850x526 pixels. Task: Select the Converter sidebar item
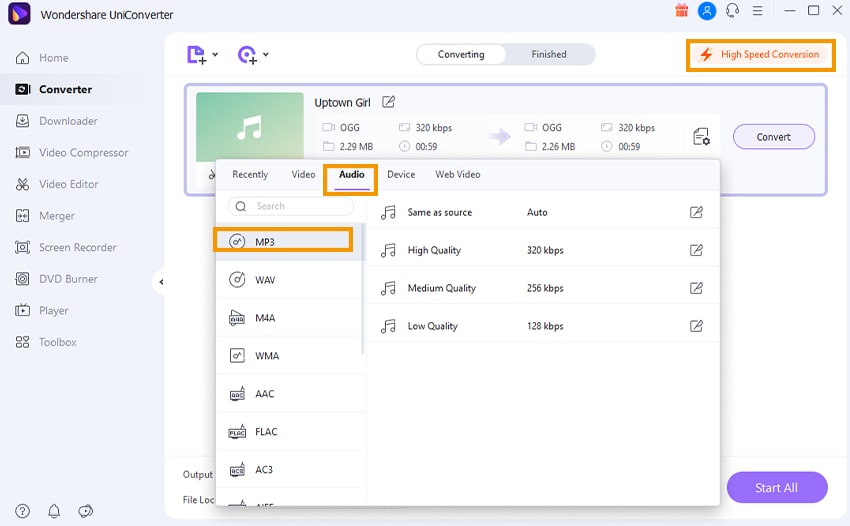click(53, 89)
